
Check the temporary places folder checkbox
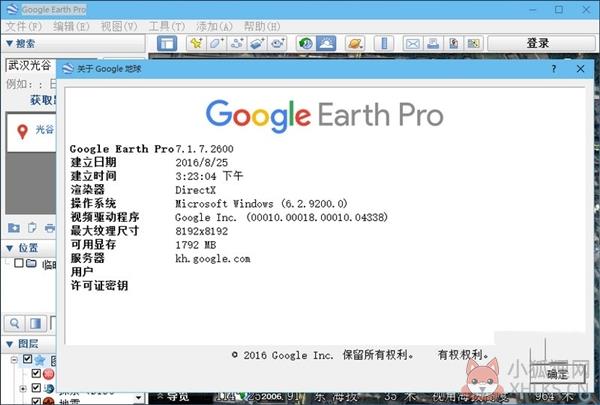pyautogui.click(x=18, y=263)
